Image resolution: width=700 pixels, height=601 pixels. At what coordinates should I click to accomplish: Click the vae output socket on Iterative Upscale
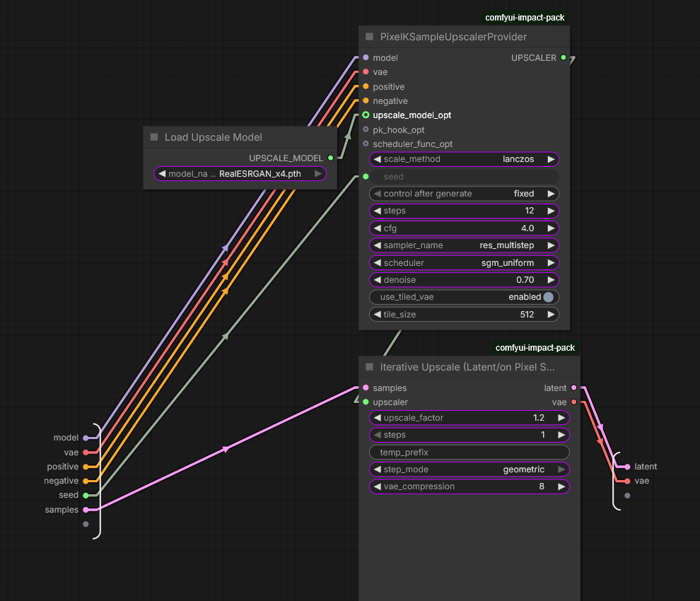573,402
